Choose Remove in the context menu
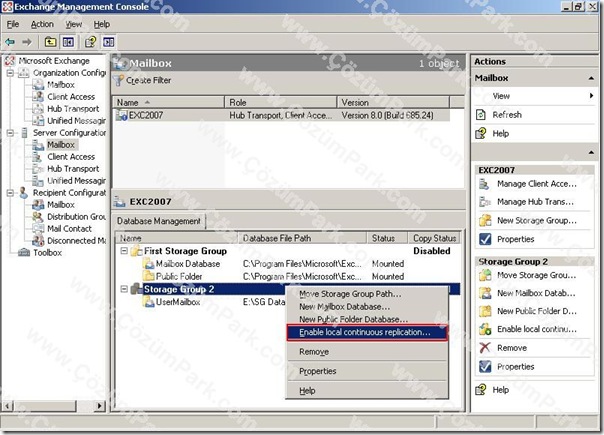 point(367,352)
